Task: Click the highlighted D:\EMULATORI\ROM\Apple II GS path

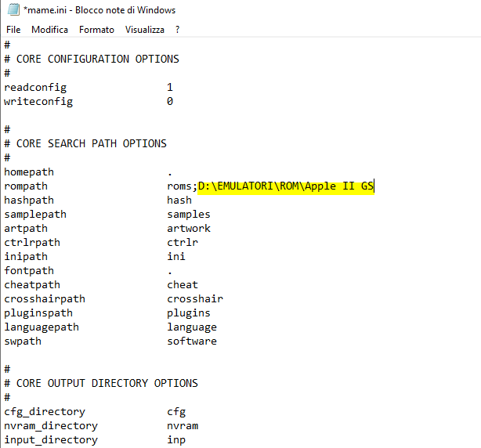Action: click(x=286, y=186)
